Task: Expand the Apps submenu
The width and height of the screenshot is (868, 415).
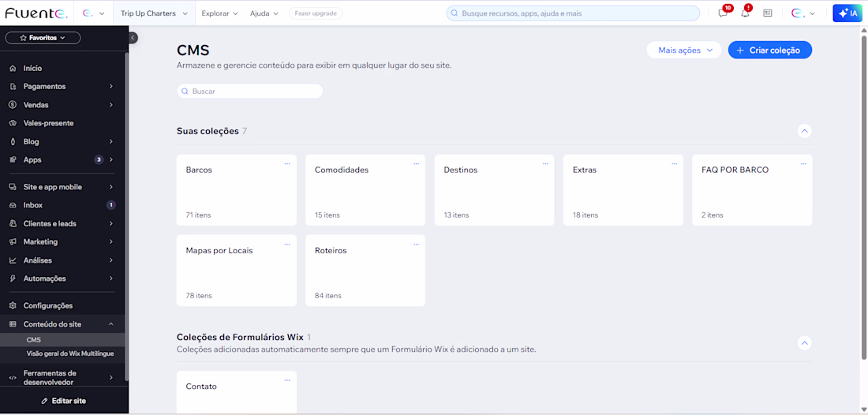Action: pyautogui.click(x=110, y=160)
